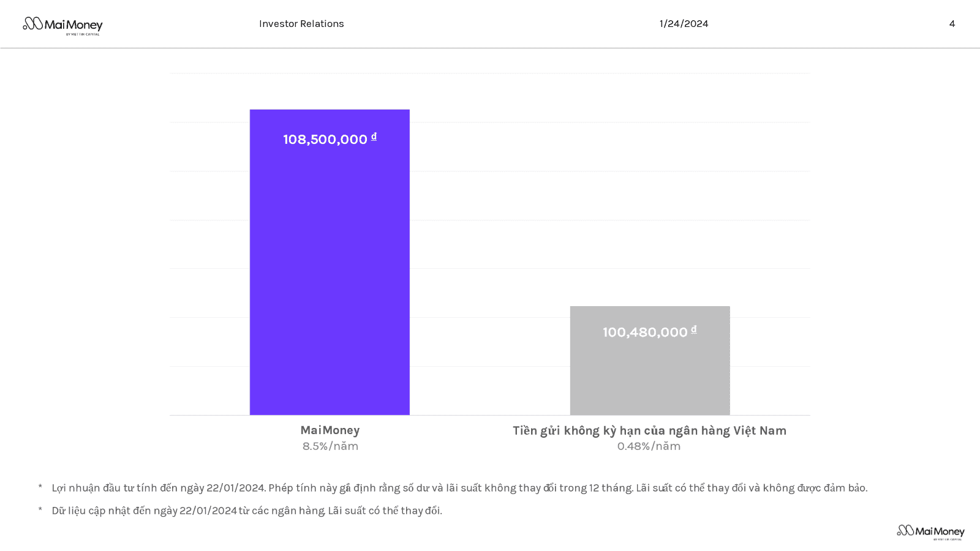This screenshot has height=551, width=980.
Task: Click the asterisk before Dữ liệu footnote
Action: click(x=40, y=510)
